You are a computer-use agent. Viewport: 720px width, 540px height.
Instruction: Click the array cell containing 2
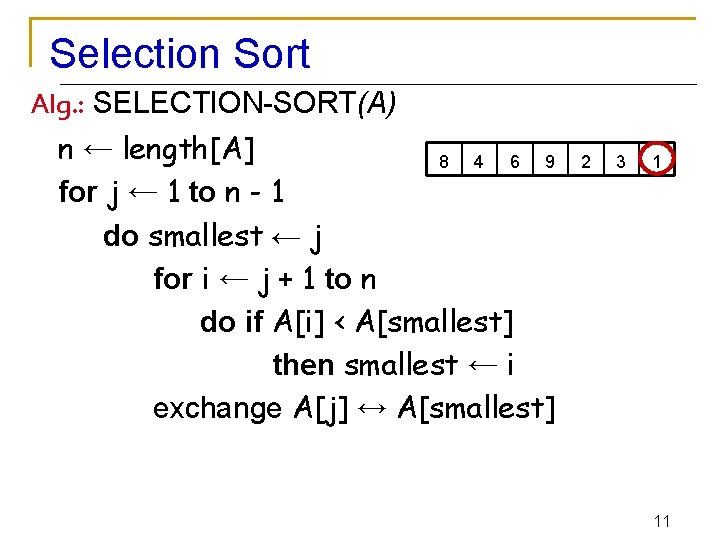[586, 160]
